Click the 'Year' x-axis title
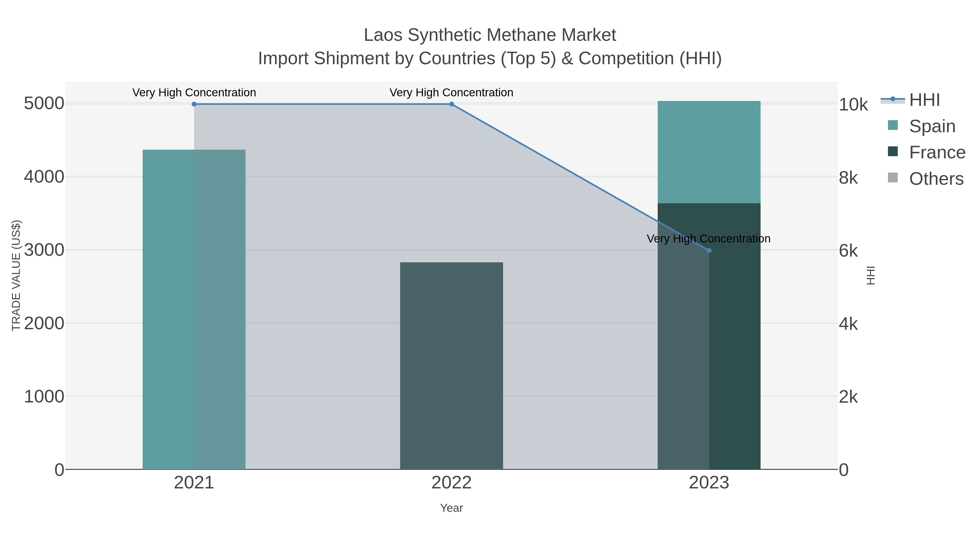Viewport: 980px width, 551px height. tap(452, 508)
